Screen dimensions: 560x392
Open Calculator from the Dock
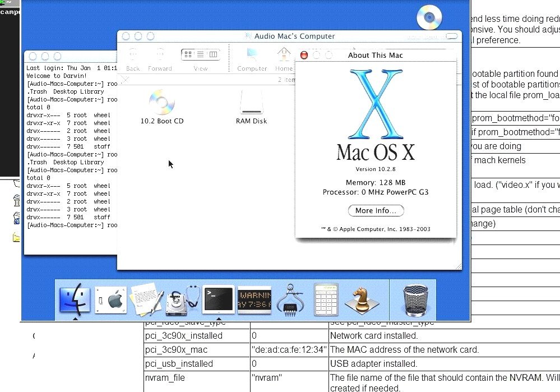point(326,300)
